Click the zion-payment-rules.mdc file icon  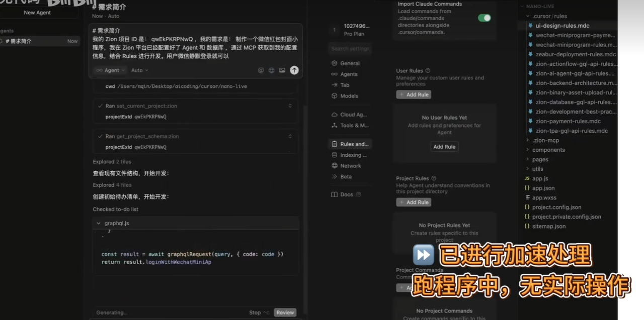[x=530, y=121]
